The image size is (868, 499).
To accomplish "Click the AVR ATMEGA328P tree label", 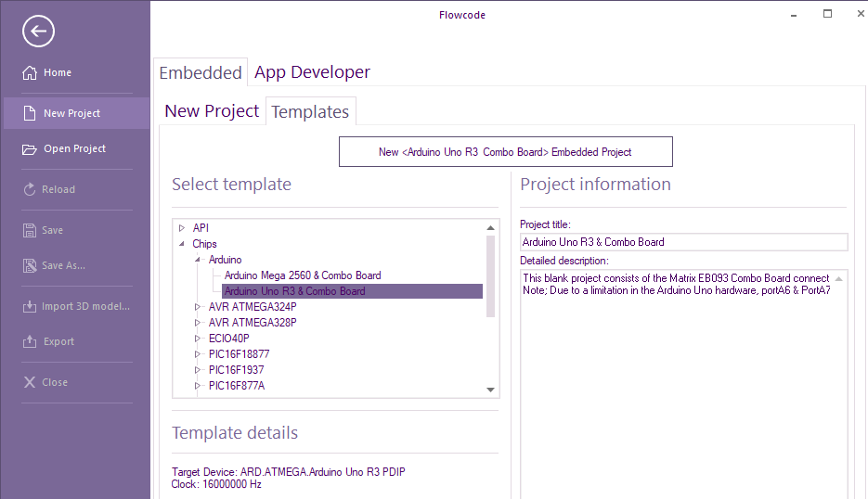I will (253, 323).
